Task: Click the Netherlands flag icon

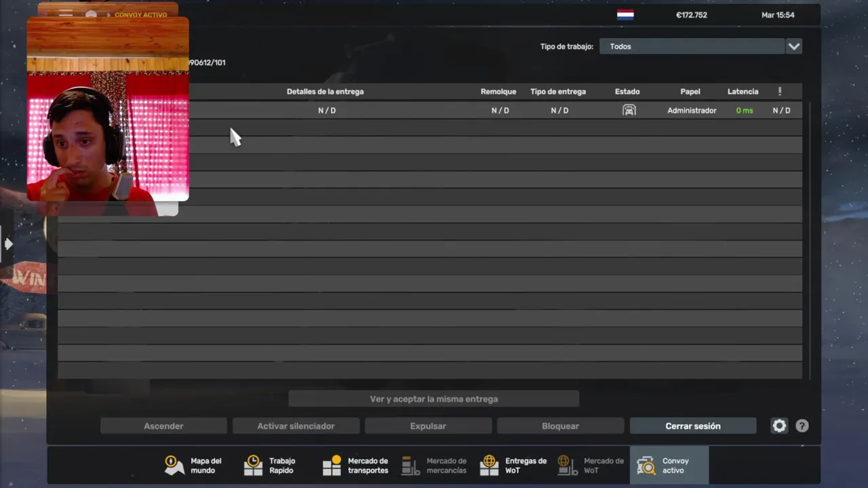Action: coord(625,15)
